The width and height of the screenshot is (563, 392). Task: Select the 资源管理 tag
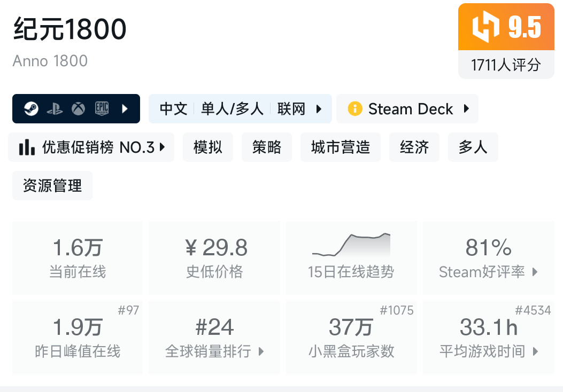52,186
